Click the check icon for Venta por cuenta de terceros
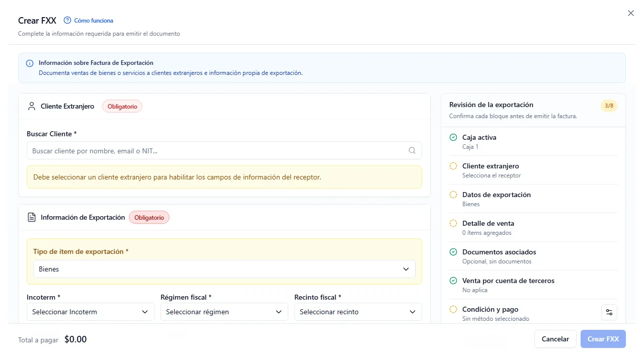 coord(453,281)
